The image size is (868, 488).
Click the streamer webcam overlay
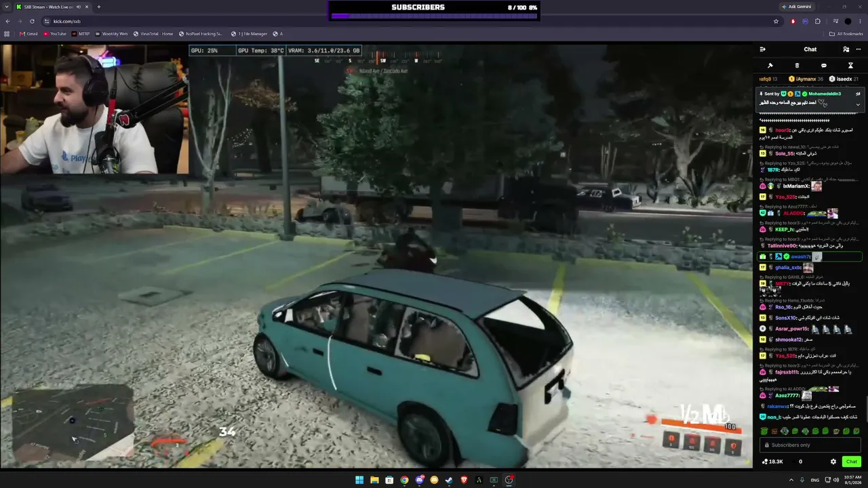click(94, 109)
